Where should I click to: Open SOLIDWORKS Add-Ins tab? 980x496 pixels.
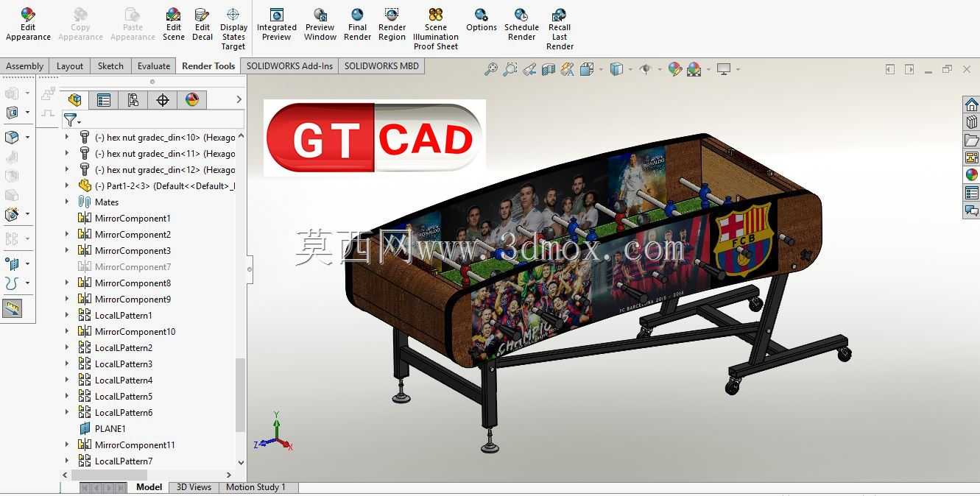tap(289, 65)
